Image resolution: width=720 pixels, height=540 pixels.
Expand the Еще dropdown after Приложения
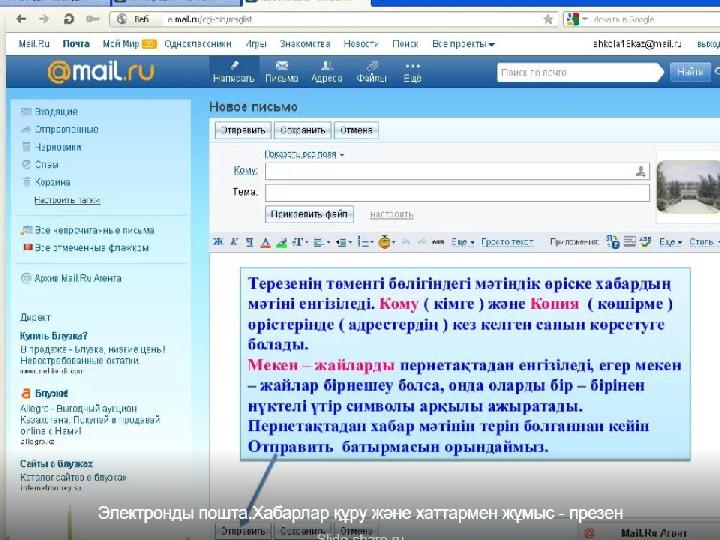[x=670, y=242]
